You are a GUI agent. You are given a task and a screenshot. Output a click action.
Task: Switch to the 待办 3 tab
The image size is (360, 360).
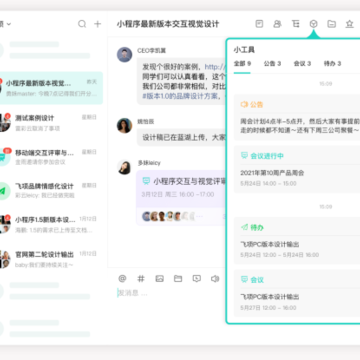[332, 63]
